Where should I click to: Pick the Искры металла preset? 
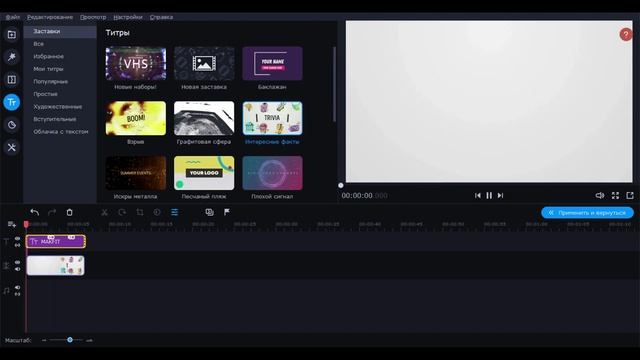136,173
